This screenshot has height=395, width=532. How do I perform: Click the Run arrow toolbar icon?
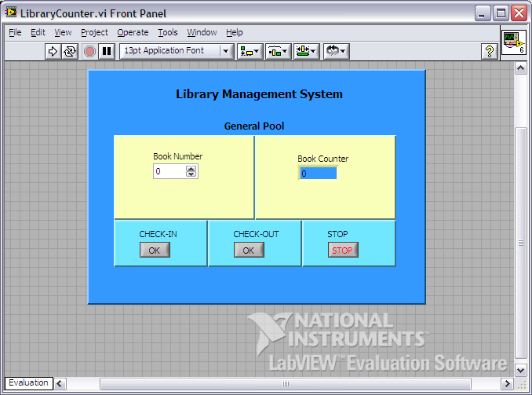53,51
